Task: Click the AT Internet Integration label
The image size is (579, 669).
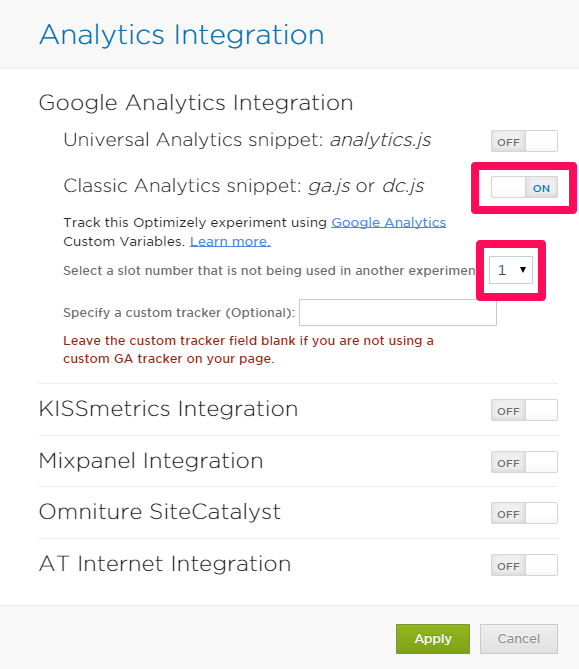Action: [x=165, y=564]
